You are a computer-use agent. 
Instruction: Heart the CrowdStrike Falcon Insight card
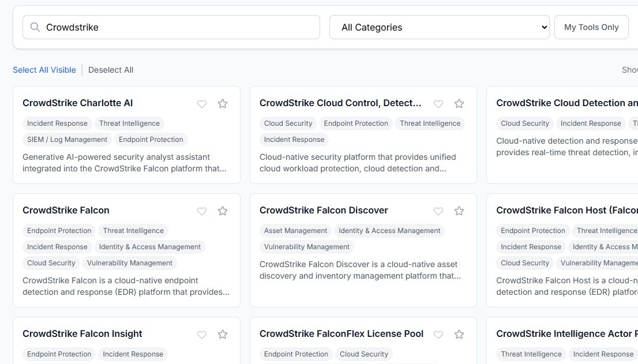pyautogui.click(x=202, y=335)
